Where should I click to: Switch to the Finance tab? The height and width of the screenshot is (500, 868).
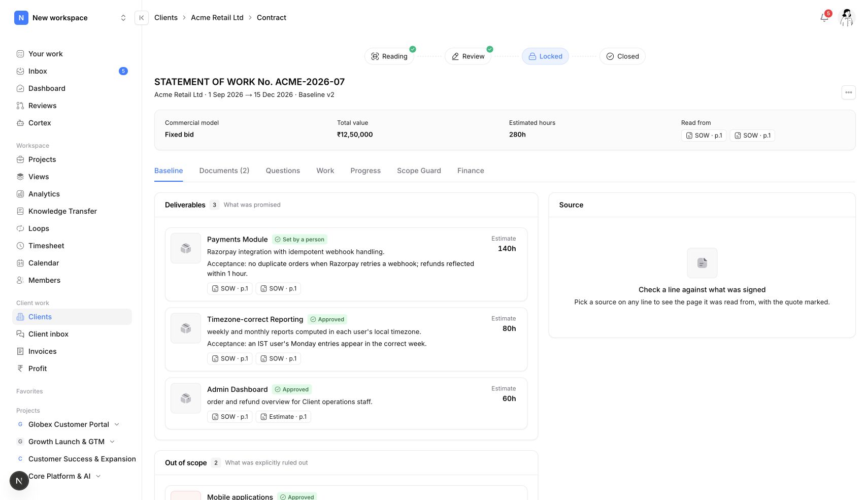click(x=471, y=171)
